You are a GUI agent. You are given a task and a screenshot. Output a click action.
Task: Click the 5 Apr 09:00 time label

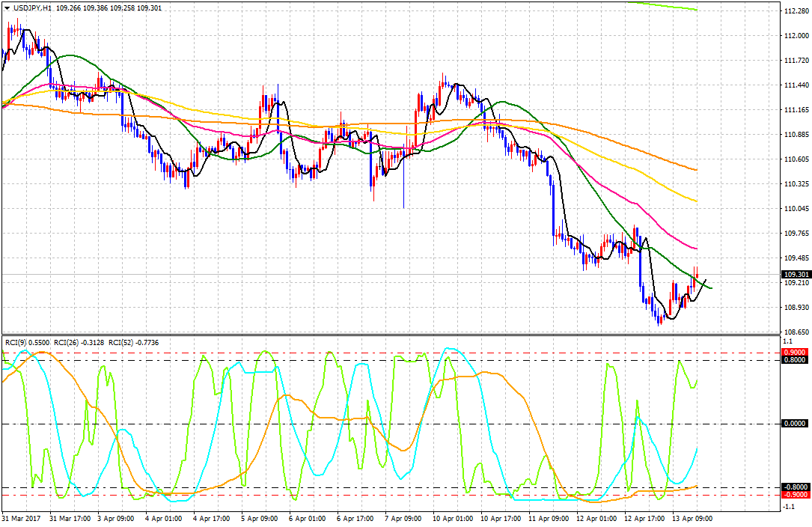(261, 517)
